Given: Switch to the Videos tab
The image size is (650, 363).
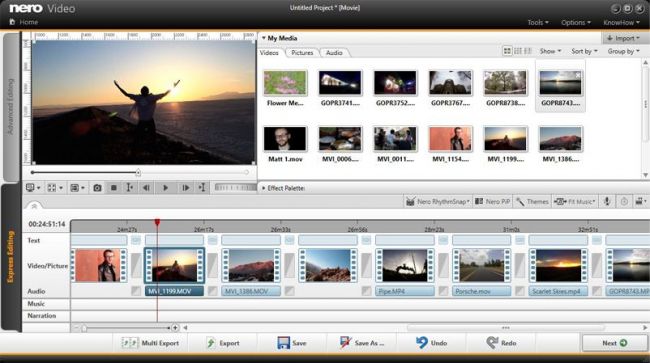Looking at the screenshot, I should (269, 53).
